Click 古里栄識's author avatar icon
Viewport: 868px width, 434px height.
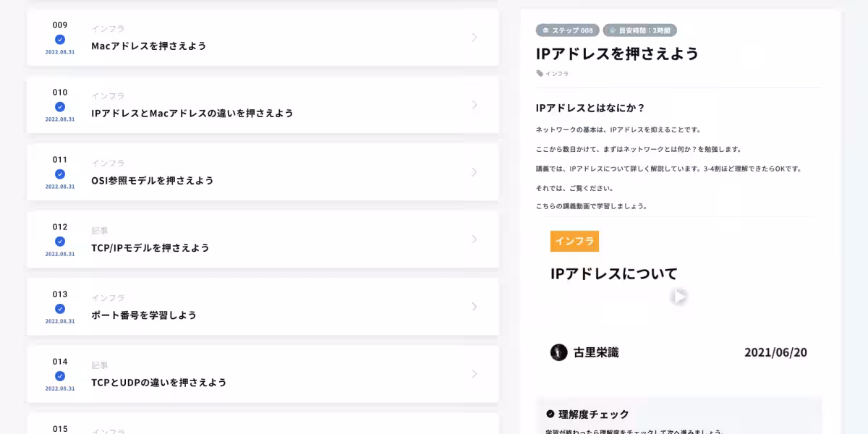coord(558,352)
